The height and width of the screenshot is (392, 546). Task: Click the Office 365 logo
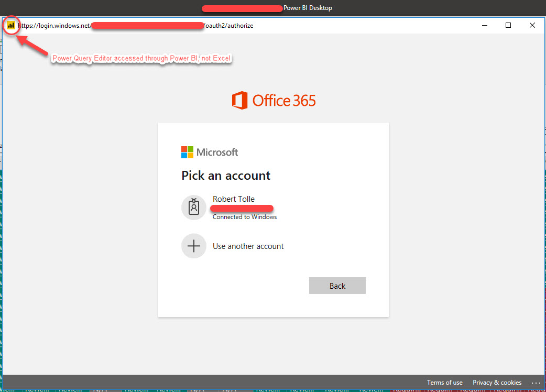coord(274,100)
